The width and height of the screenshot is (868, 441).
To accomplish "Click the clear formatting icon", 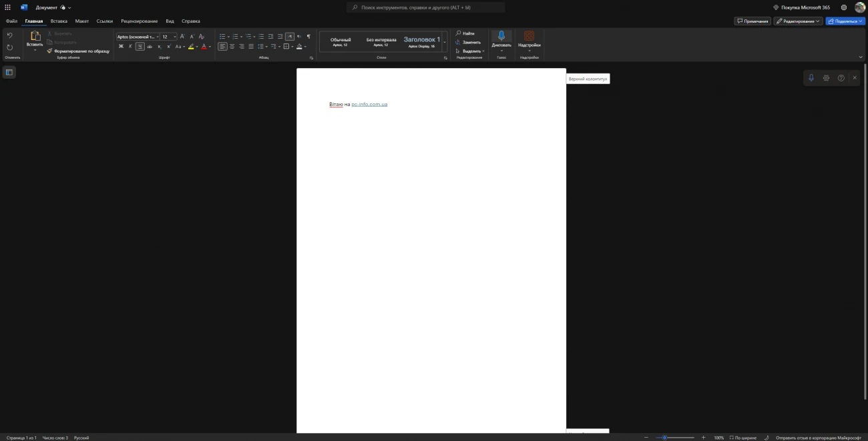I will [x=202, y=37].
